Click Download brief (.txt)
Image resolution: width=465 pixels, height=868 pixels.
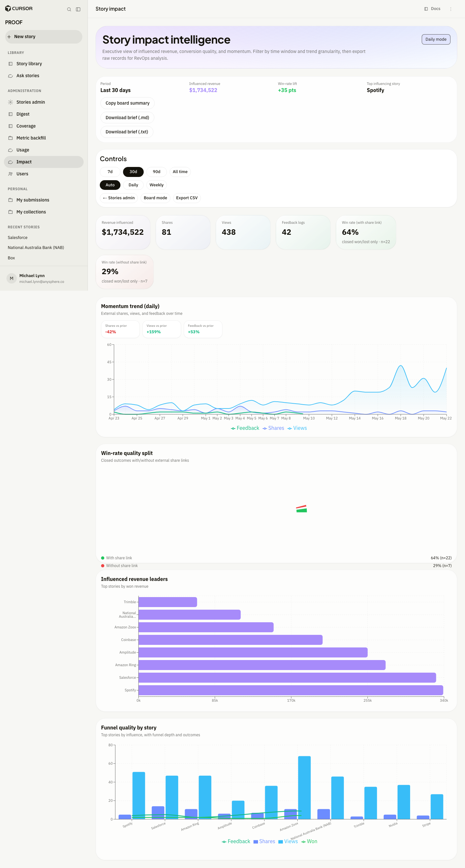[127, 132]
